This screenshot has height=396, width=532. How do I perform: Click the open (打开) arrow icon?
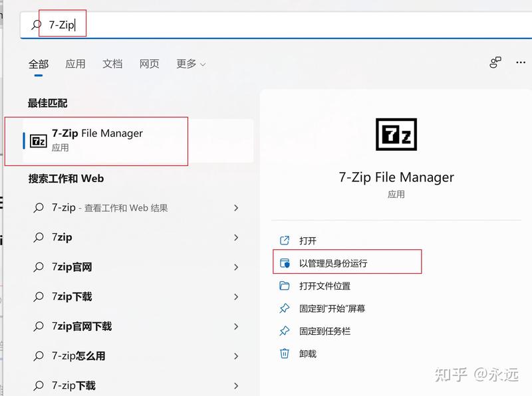[285, 241]
